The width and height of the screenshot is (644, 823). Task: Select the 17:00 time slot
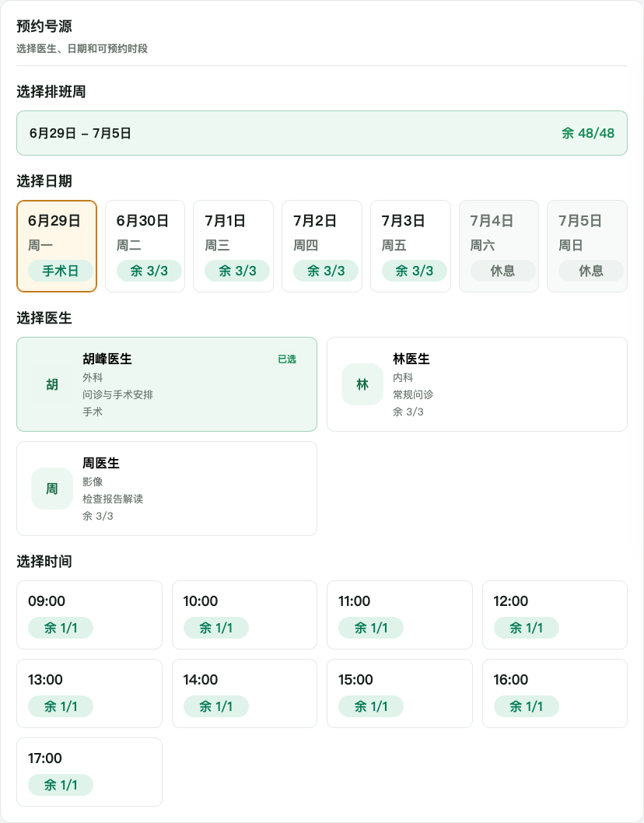[89, 772]
